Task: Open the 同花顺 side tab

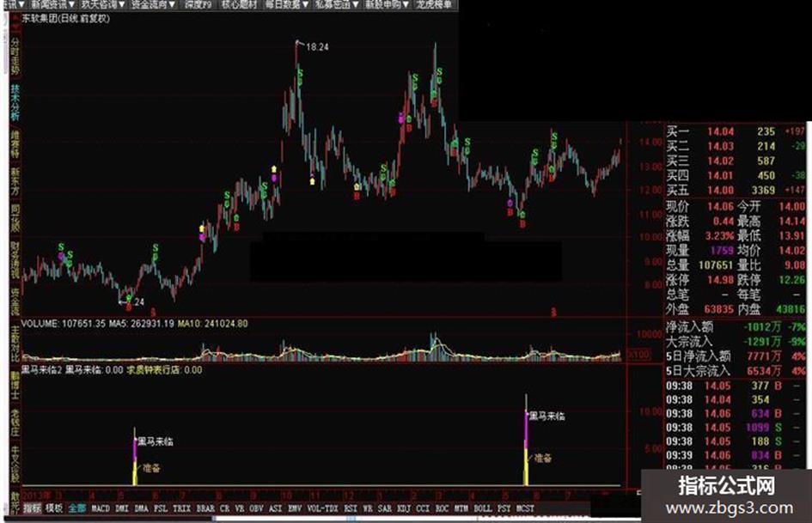Action: [x=15, y=218]
